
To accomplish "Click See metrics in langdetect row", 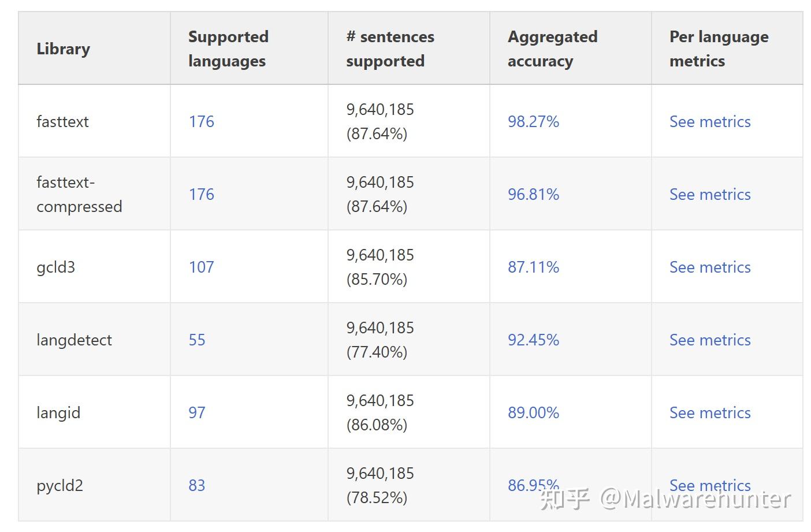I will (x=710, y=340).
